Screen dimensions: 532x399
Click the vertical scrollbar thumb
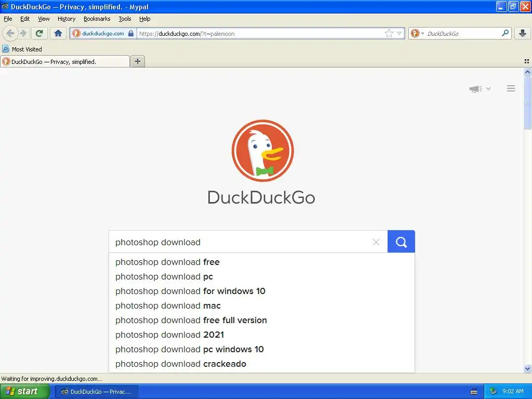(x=527, y=103)
